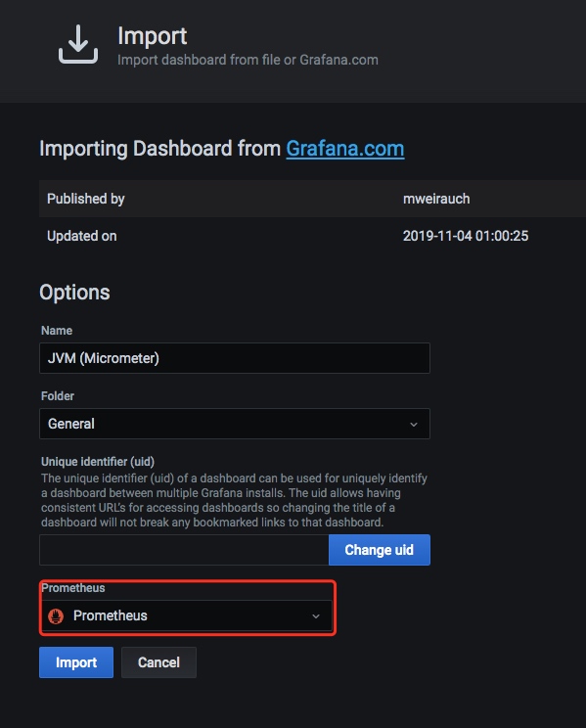Select the publisher name mweirauch
Viewport: 586px width, 728px height.
(436, 199)
